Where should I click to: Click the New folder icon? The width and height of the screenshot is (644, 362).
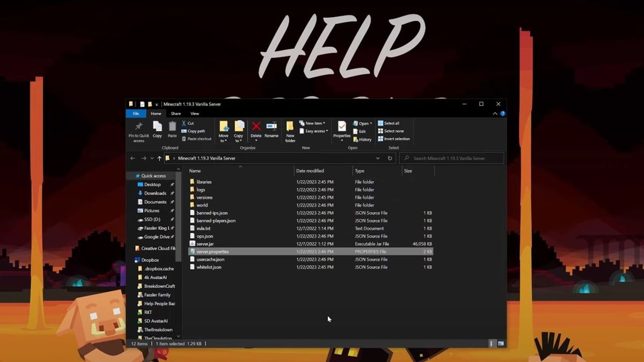tap(290, 130)
